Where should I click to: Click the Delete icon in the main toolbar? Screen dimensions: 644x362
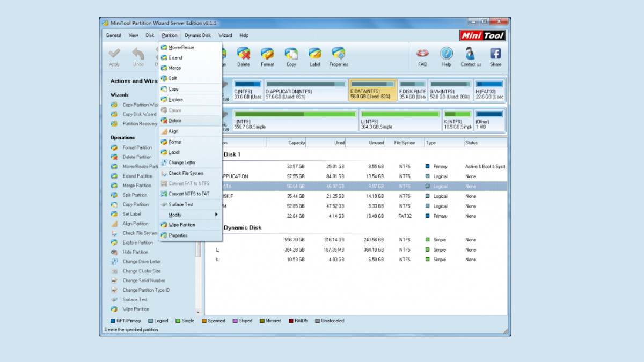[244, 54]
